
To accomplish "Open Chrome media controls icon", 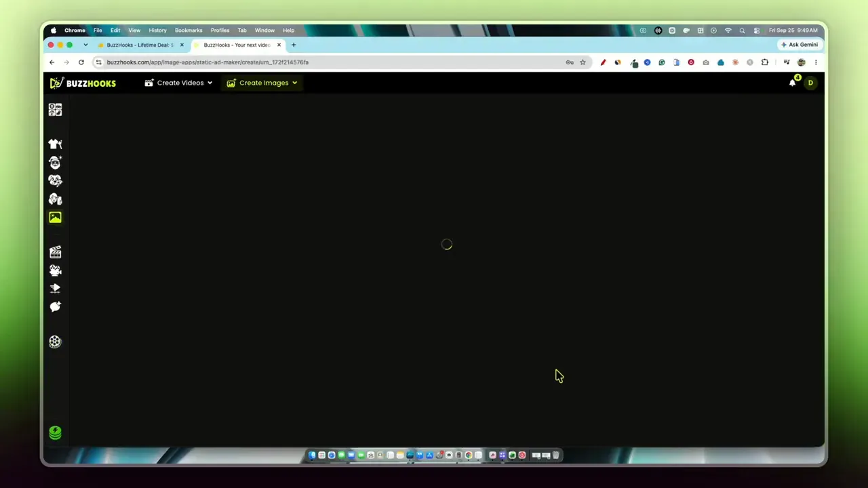I will point(787,62).
